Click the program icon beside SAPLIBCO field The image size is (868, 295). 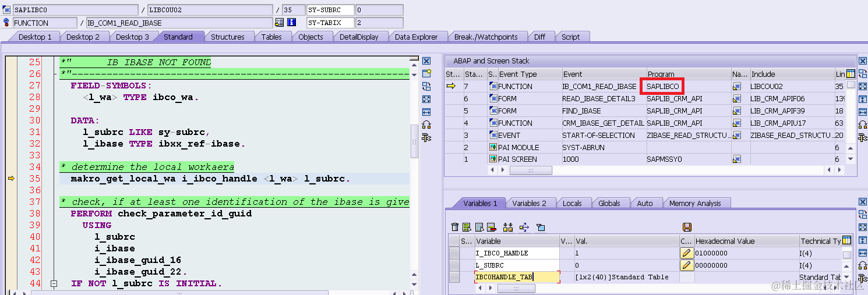pyautogui.click(x=7, y=10)
